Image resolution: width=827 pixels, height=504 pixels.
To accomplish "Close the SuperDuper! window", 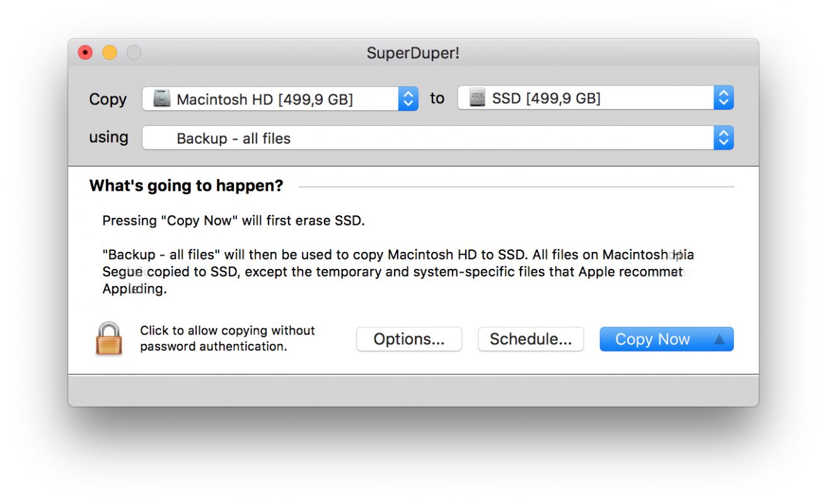I will [85, 53].
